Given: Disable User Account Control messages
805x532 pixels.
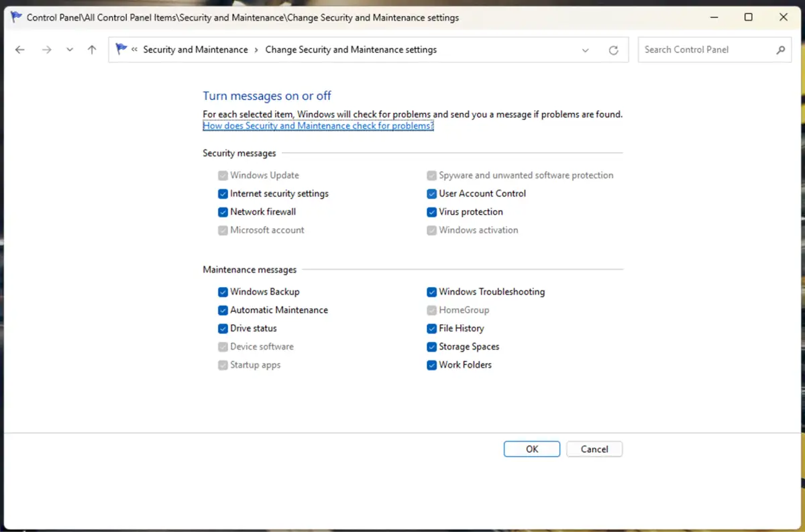Looking at the screenshot, I should click(x=432, y=194).
